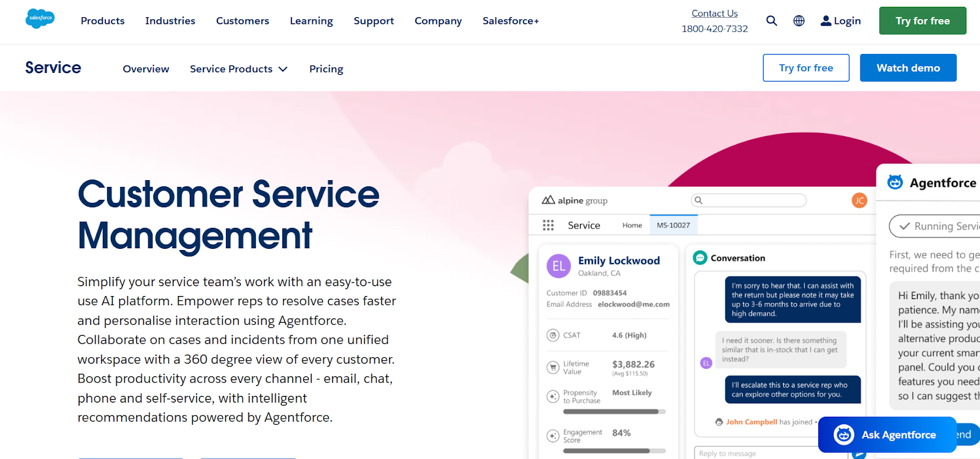The image size is (980, 459).
Task: Click the Engagement Score icon
Action: point(552,436)
